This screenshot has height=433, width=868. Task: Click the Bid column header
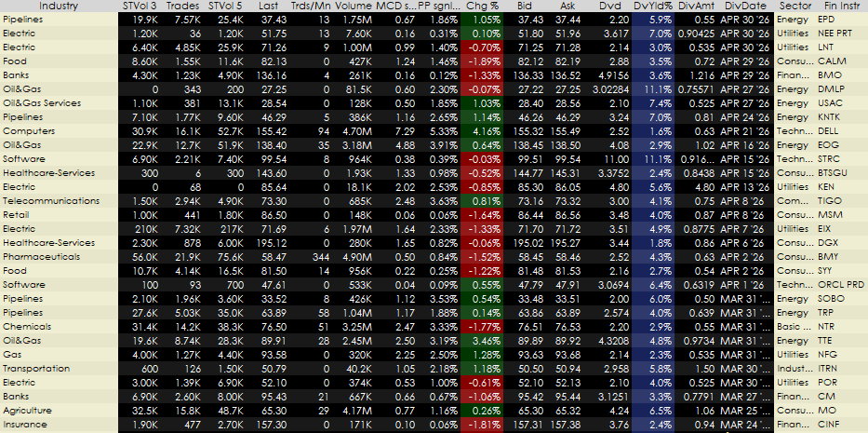(x=524, y=7)
